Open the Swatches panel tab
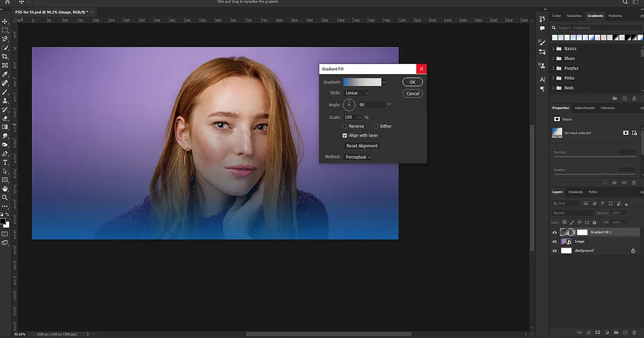The height and width of the screenshot is (338, 644). coord(574,16)
